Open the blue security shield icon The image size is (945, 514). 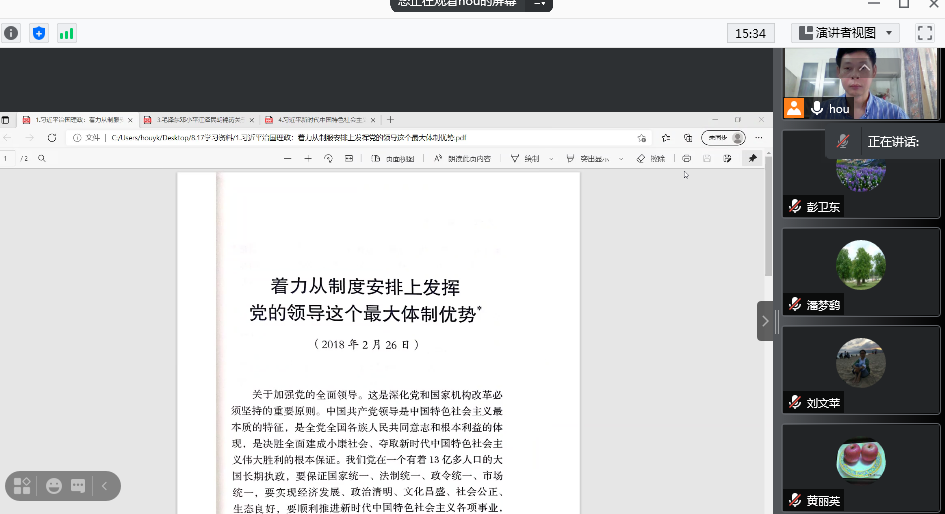pyautogui.click(x=39, y=33)
